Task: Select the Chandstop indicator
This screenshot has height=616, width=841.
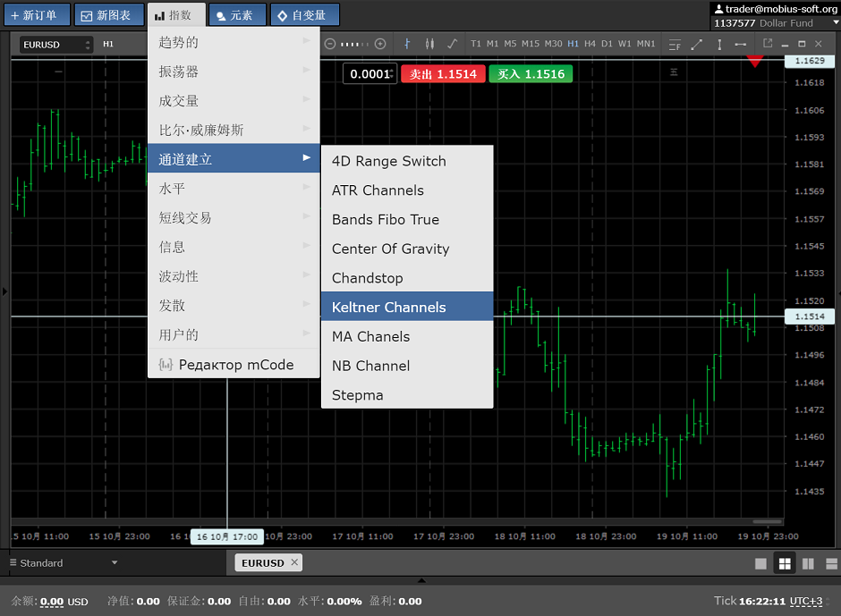Action: coord(407,278)
